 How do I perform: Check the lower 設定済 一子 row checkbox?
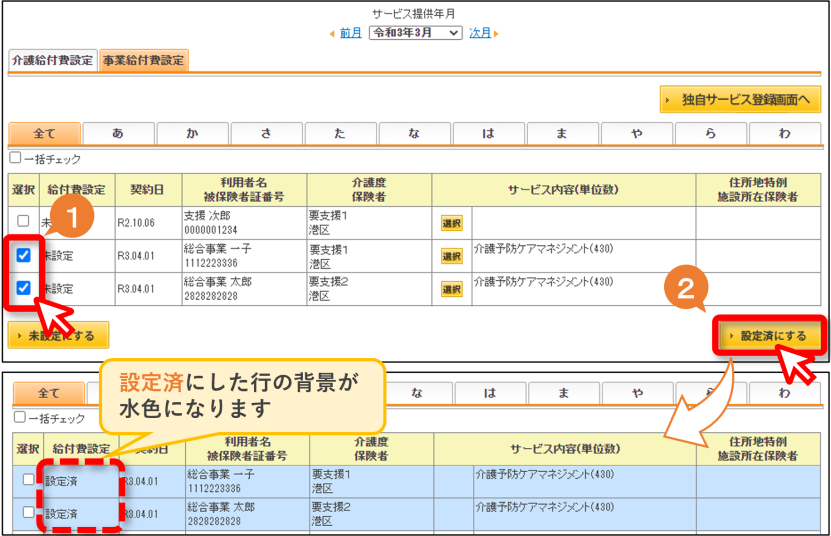tap(28, 479)
